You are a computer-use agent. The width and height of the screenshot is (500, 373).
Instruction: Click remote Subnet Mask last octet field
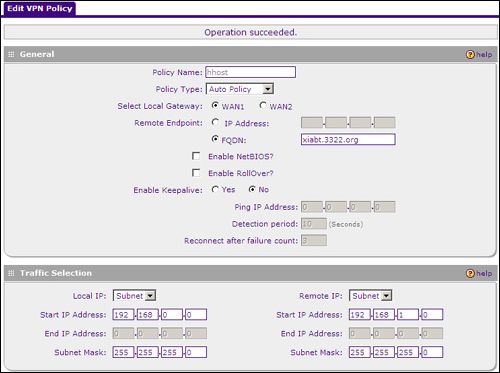[432, 352]
